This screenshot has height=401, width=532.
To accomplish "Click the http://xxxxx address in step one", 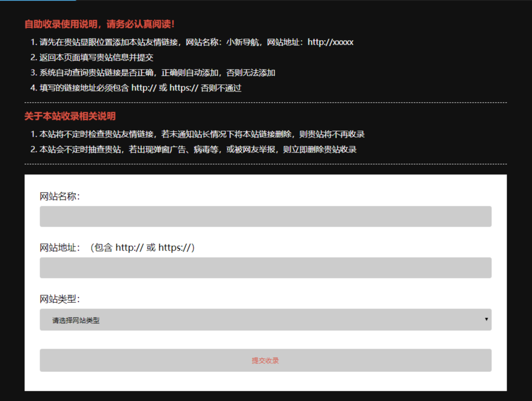I will [330, 42].
